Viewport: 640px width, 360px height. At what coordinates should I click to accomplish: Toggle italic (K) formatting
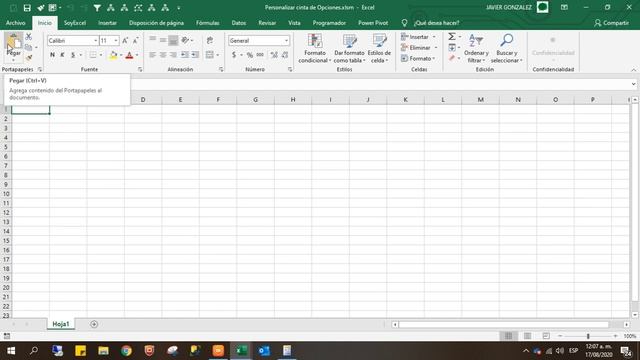62,55
